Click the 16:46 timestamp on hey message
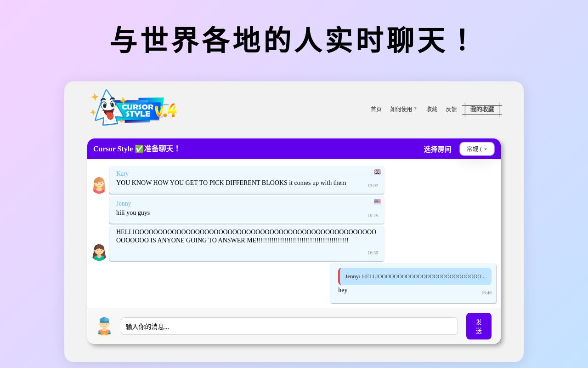Screen dimensions: 588x368 coord(486,293)
